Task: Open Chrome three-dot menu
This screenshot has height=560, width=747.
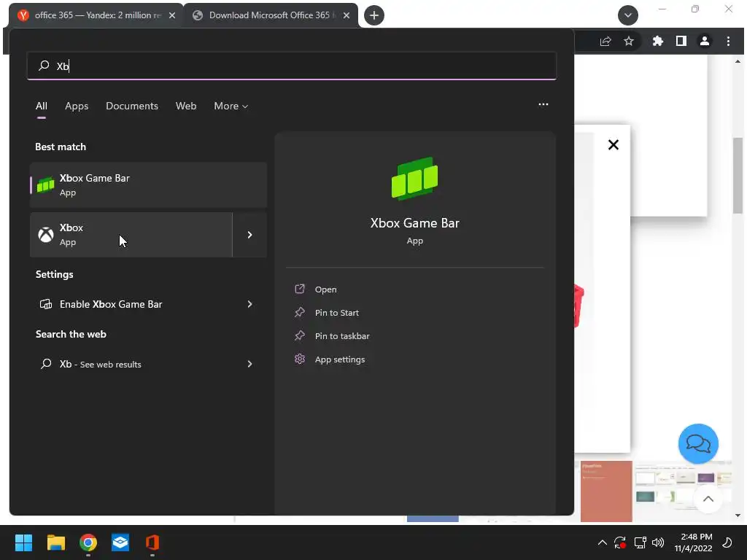Action: [x=728, y=42]
